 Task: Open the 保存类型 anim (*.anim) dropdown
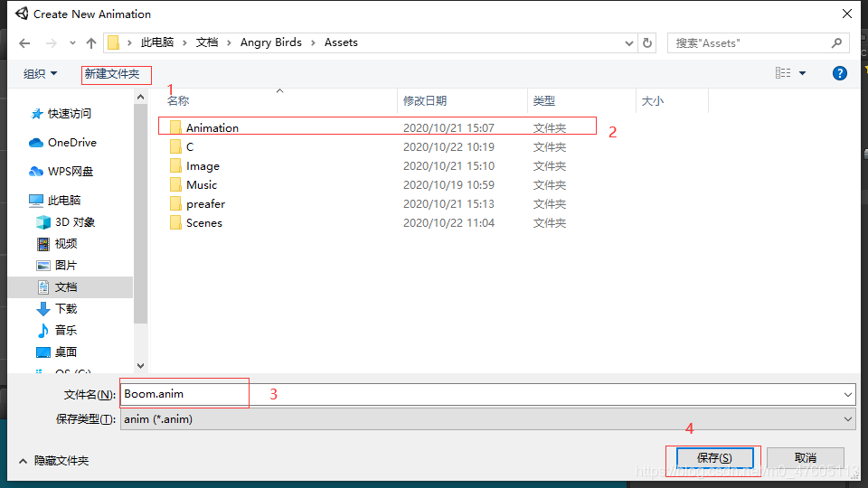pyautogui.click(x=487, y=419)
